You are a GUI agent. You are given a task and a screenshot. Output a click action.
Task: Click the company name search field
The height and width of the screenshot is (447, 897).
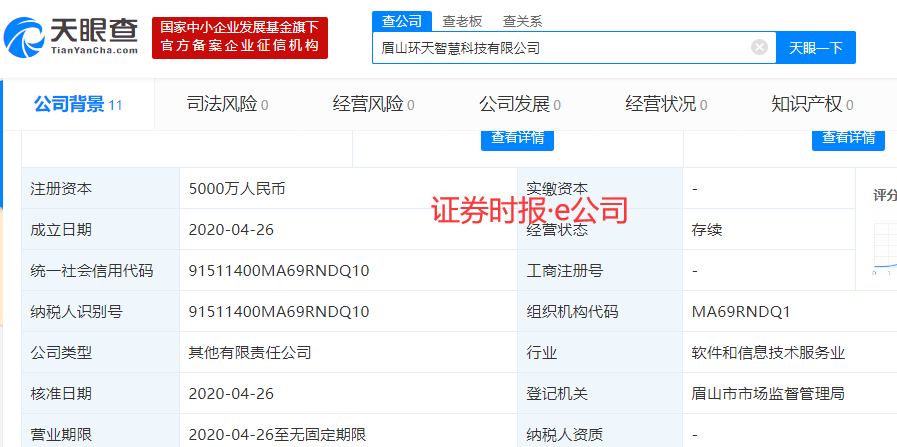[x=560, y=47]
